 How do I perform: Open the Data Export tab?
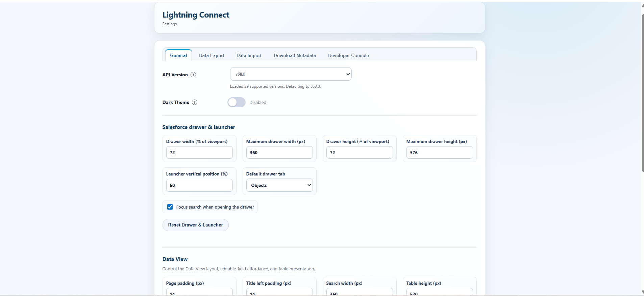(212, 55)
